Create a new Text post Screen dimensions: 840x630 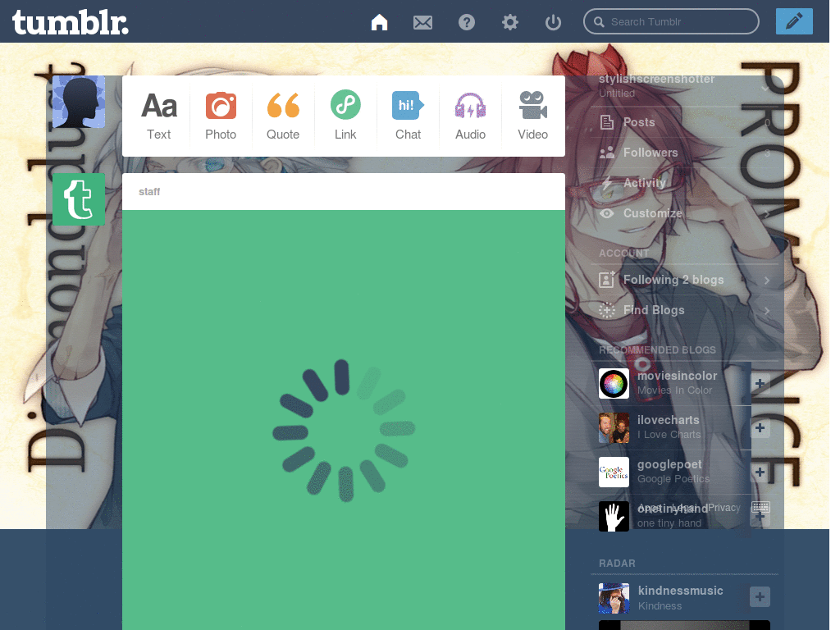pos(158,116)
